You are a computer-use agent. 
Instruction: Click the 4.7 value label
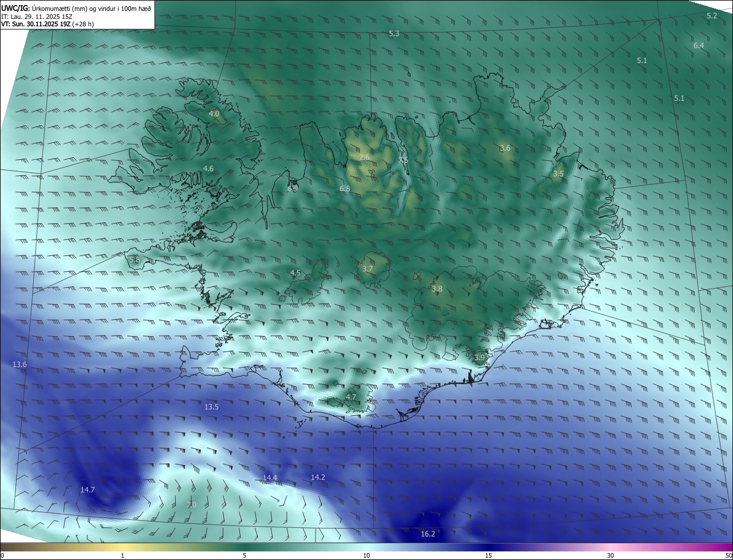point(351,397)
